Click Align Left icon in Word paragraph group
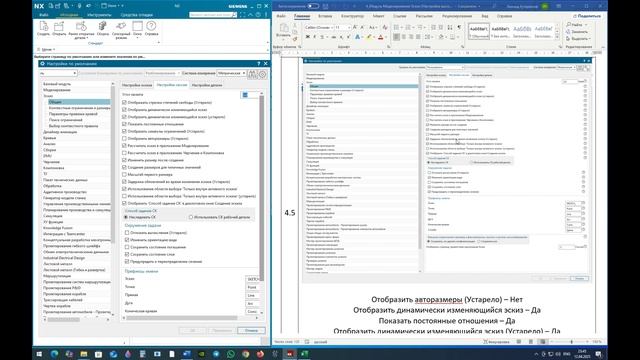640x360 pixels. [396, 37]
